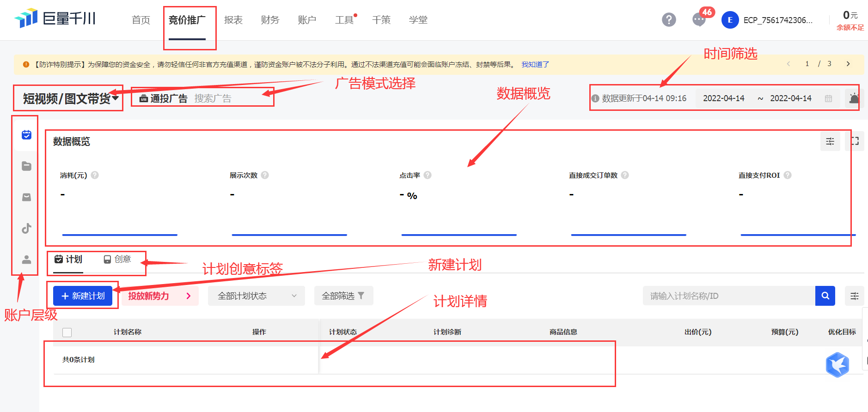Click the 新建计划 button

pyautogui.click(x=83, y=296)
